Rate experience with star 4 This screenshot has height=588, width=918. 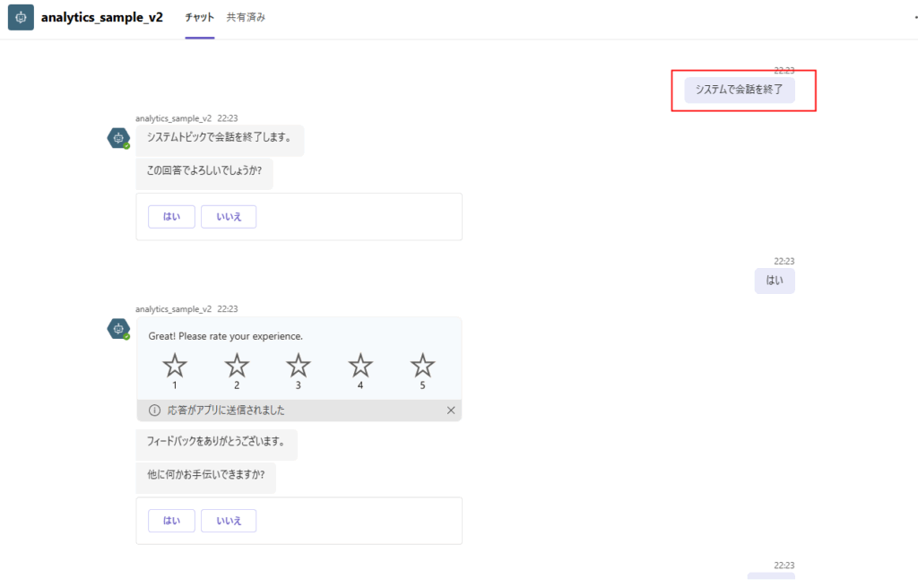[x=360, y=371]
